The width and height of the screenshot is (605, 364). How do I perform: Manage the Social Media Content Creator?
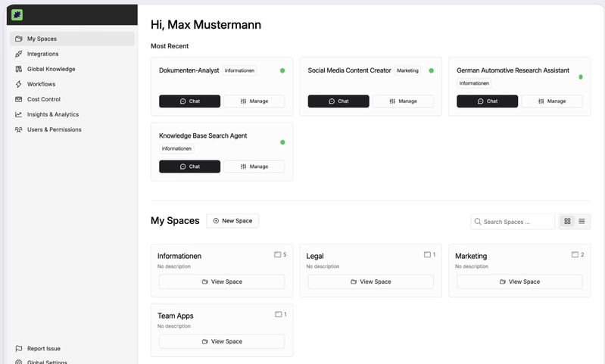[x=403, y=101]
